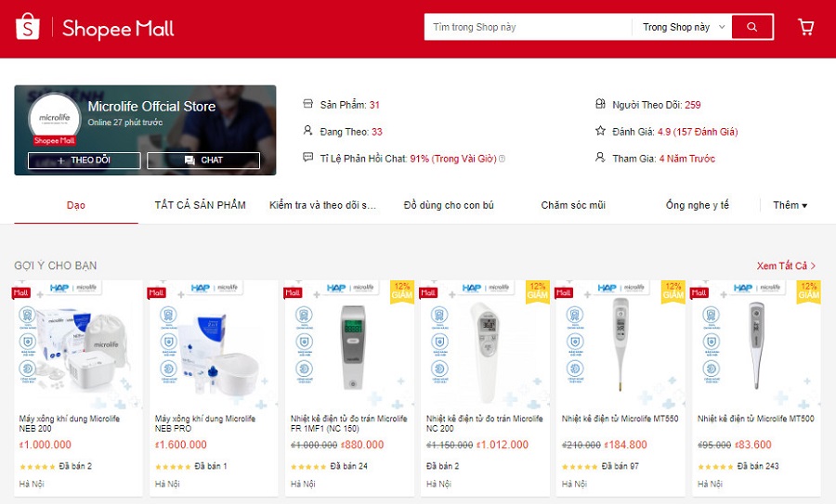Expand the Trong Shop này search scope dropdown
Screen dimensions: 836x504
pos(682,27)
